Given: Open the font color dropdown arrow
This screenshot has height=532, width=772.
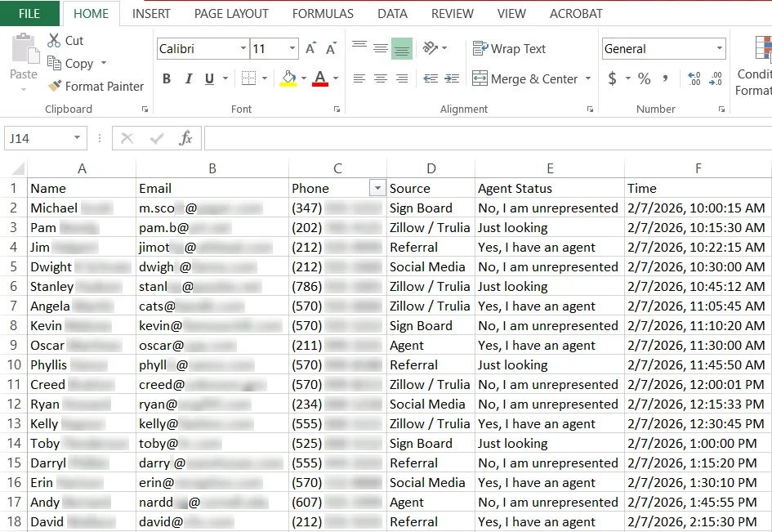Looking at the screenshot, I should pyautogui.click(x=336, y=78).
